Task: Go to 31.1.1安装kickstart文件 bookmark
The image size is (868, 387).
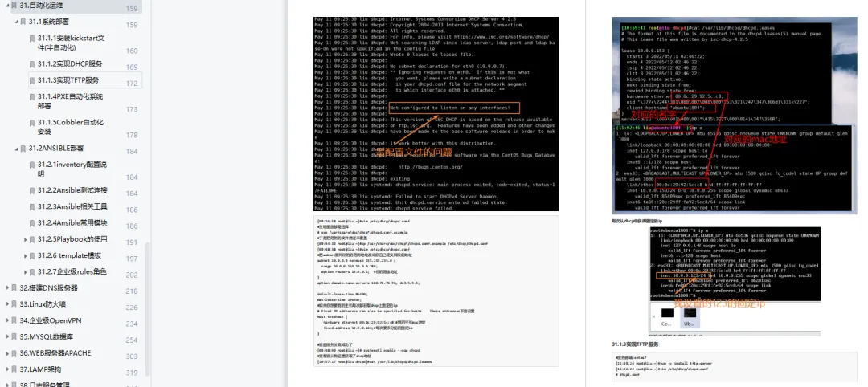Action: coord(72,43)
